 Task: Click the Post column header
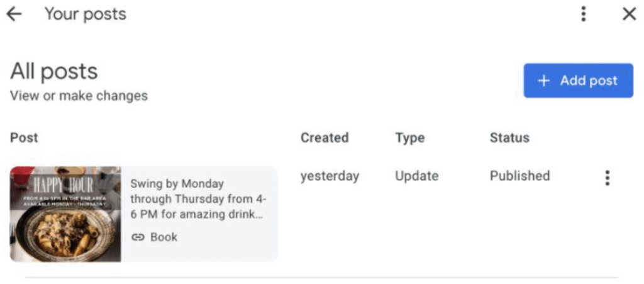24,137
